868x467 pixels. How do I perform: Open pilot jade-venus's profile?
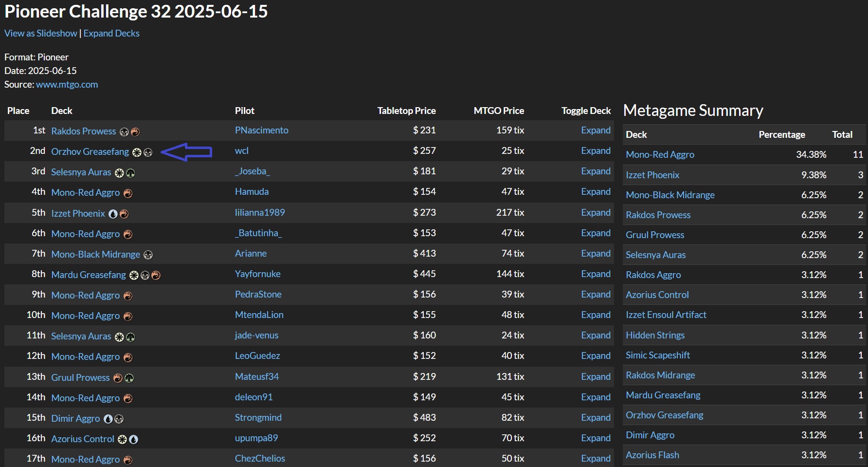click(x=257, y=335)
